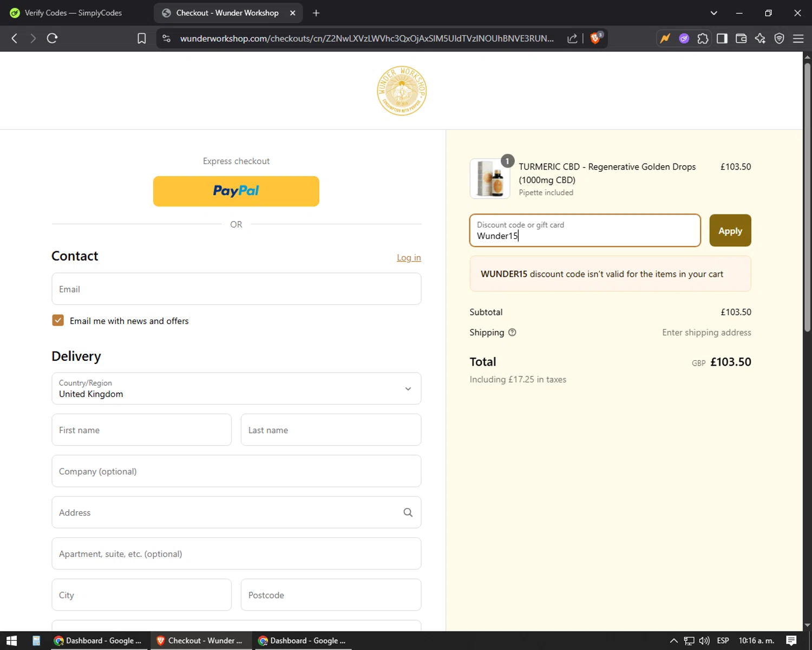
Task: Click the Total £103.50 amount
Action: pyautogui.click(x=730, y=362)
